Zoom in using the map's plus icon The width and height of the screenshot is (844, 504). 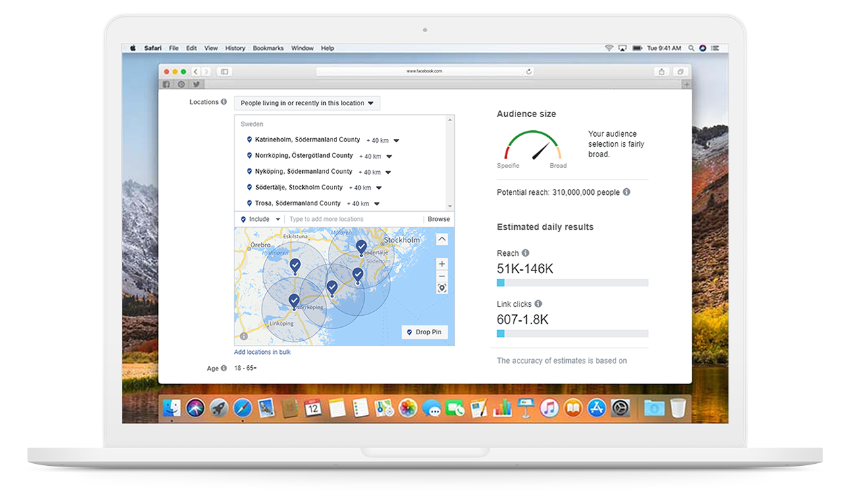pos(442,263)
